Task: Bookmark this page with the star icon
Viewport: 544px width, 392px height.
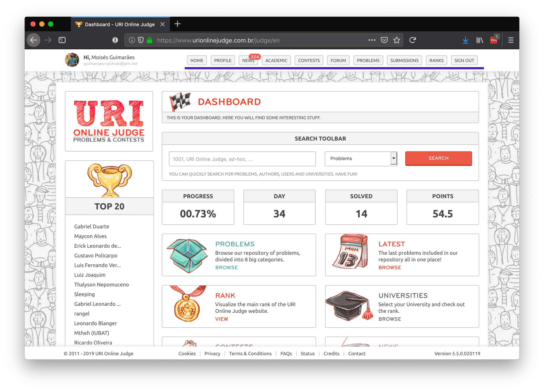Action: (x=397, y=40)
